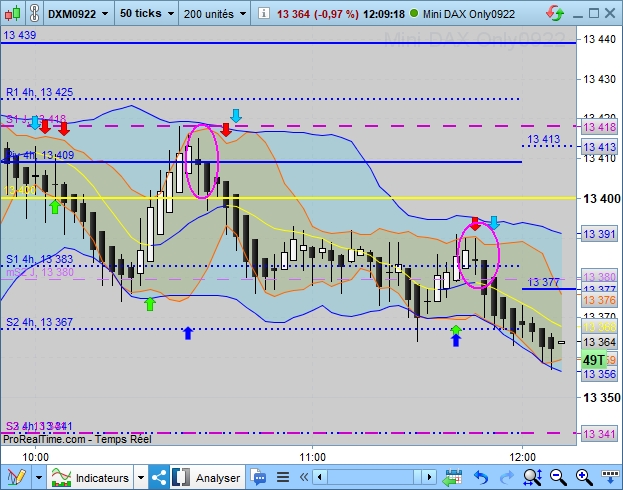This screenshot has height=490, width=623.
Task: Expand the arrow next to Indicateurs
Action: 141,477
